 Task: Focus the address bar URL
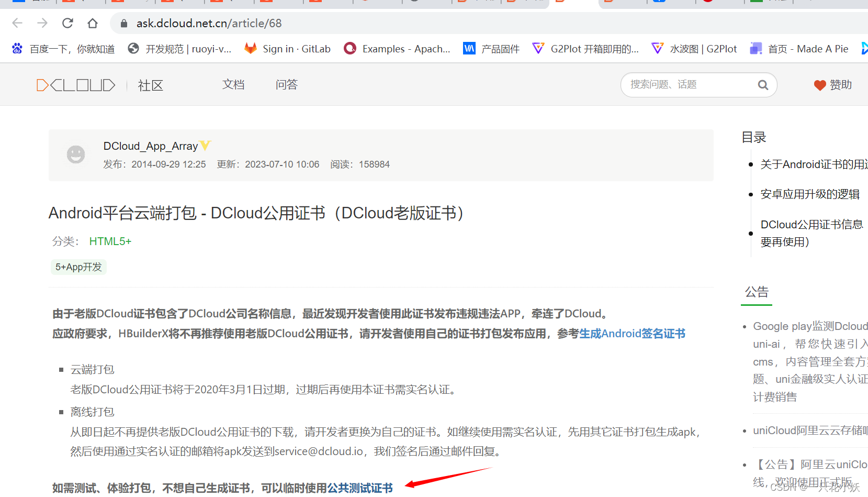[209, 23]
